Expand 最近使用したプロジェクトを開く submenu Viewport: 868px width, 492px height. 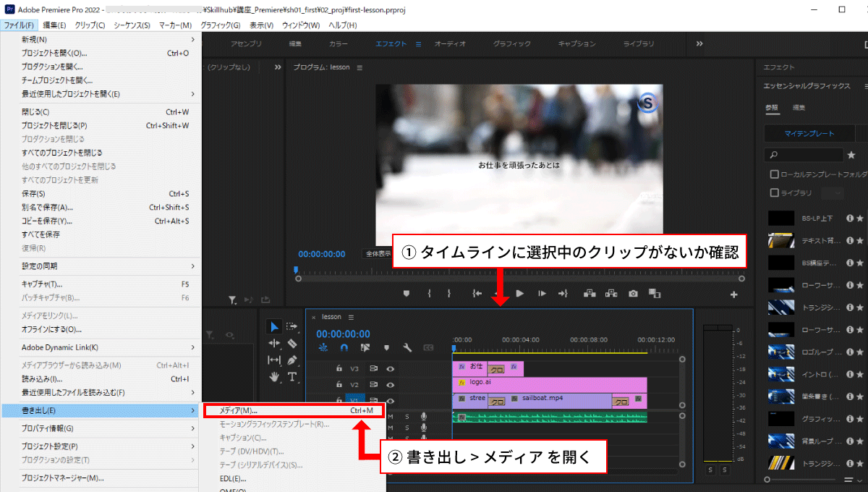pos(101,94)
